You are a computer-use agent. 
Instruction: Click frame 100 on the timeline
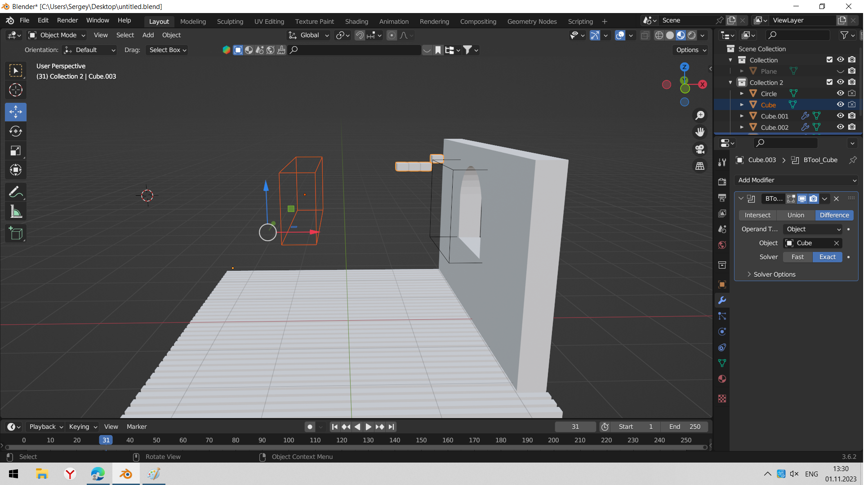[x=289, y=440]
